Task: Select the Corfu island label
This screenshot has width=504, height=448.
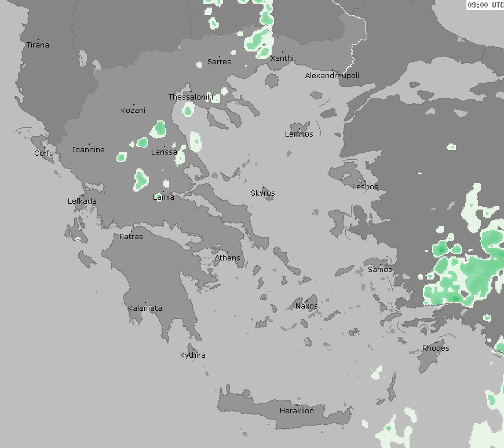Action: 44,153
